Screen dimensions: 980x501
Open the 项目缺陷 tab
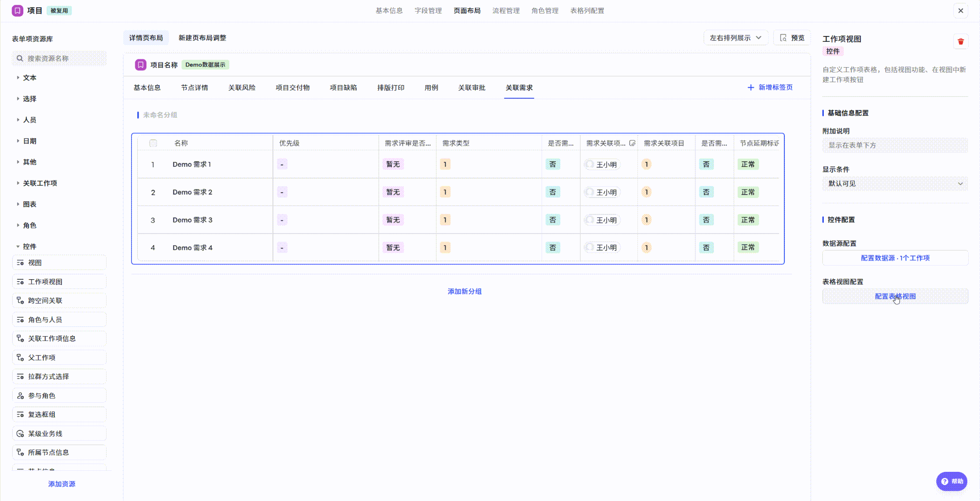click(x=344, y=88)
